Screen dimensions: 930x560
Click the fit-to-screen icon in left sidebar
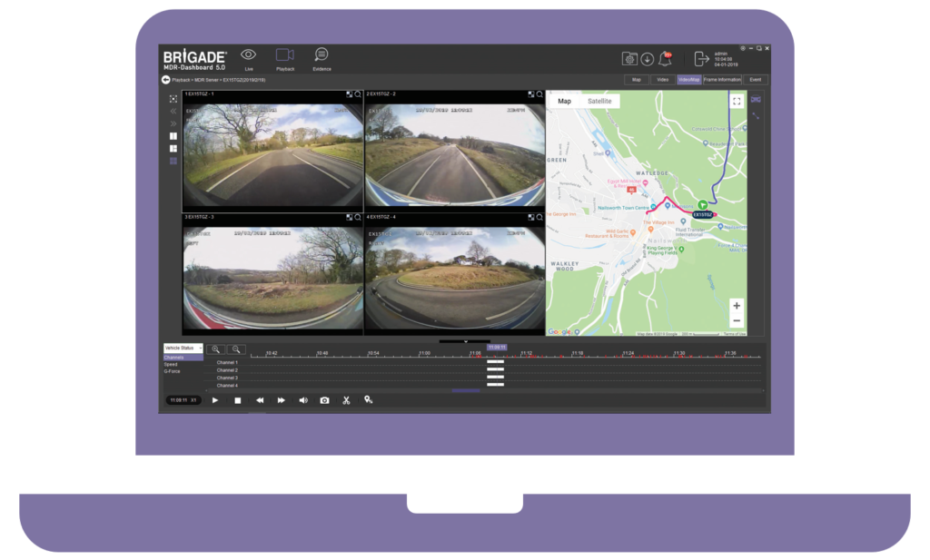173,99
